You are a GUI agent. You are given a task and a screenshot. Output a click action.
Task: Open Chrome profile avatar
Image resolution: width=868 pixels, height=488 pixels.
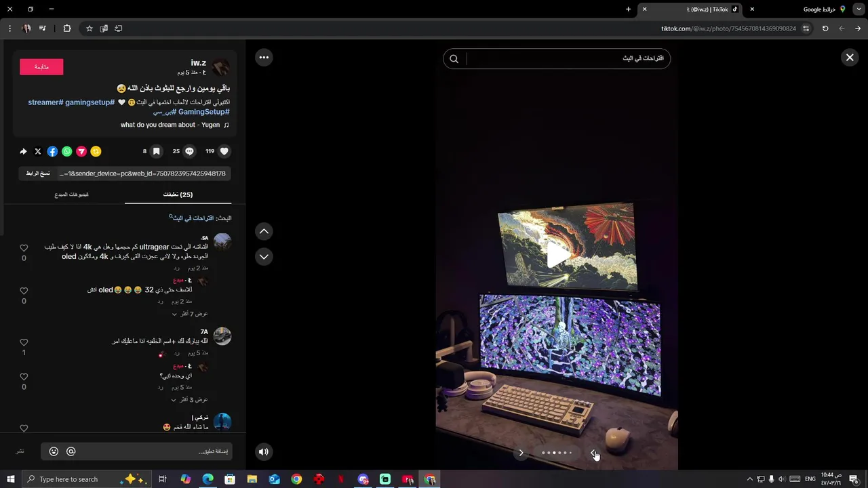26,28
